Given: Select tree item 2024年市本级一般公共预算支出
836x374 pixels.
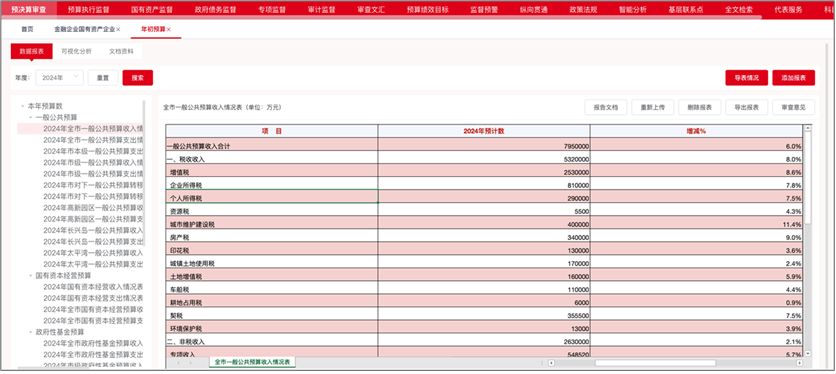Looking at the screenshot, I should pos(93,151).
